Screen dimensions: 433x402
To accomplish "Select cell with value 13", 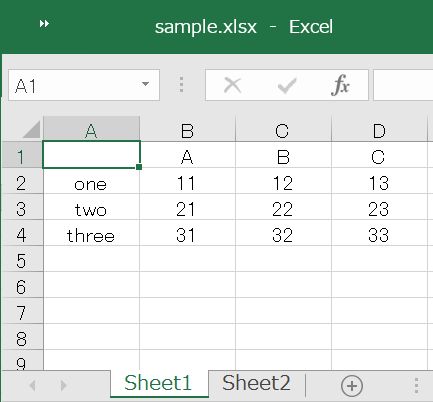I will pos(379,181).
